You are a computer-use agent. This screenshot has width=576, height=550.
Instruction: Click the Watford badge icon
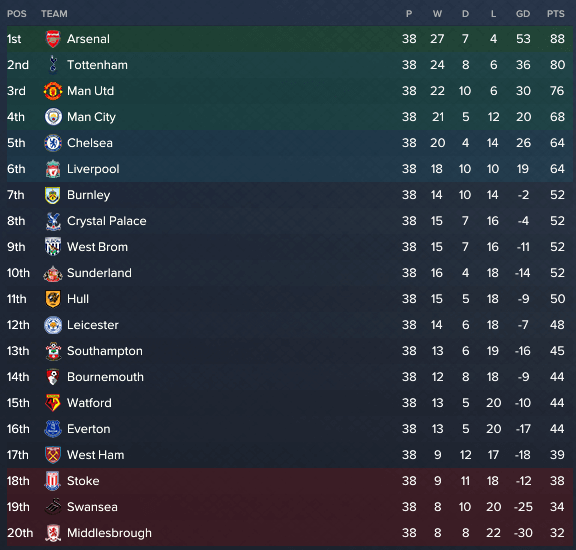pyautogui.click(x=53, y=403)
